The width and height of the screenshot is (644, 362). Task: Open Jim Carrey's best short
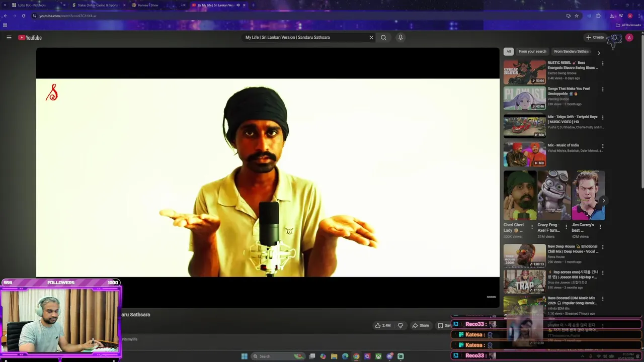click(x=588, y=196)
